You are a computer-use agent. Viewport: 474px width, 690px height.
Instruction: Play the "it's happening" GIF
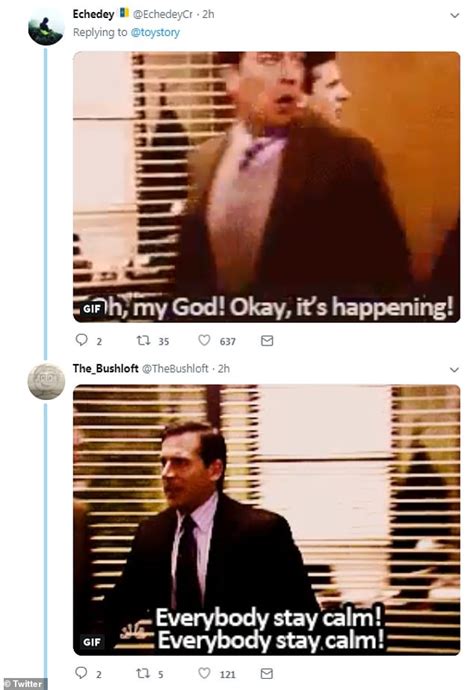266,187
